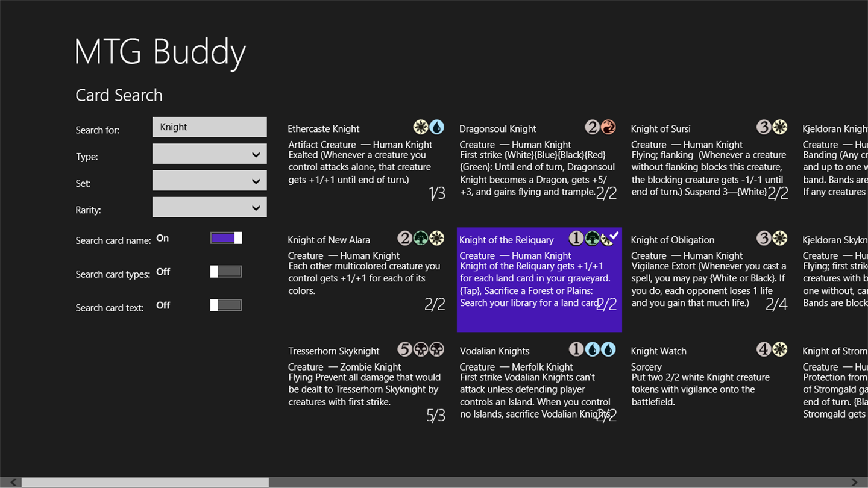
Task: Click the 'Rarity:' label
Action: pyautogui.click(x=88, y=210)
